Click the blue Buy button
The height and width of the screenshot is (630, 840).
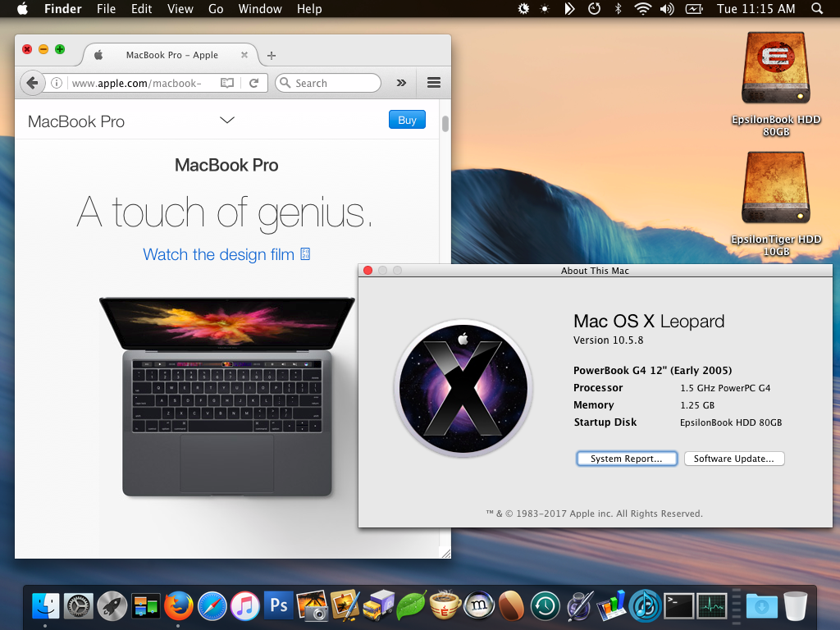pyautogui.click(x=407, y=120)
